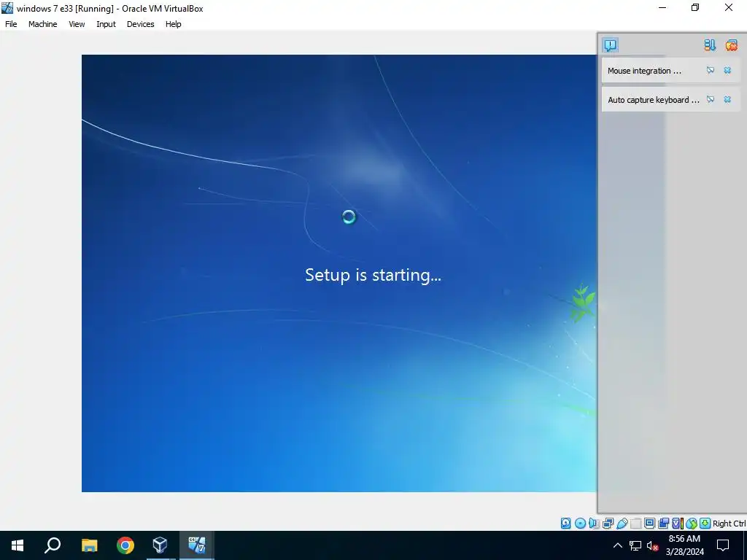This screenshot has height=560, width=747.
Task: Click the optical disk status icon
Action: click(x=580, y=524)
